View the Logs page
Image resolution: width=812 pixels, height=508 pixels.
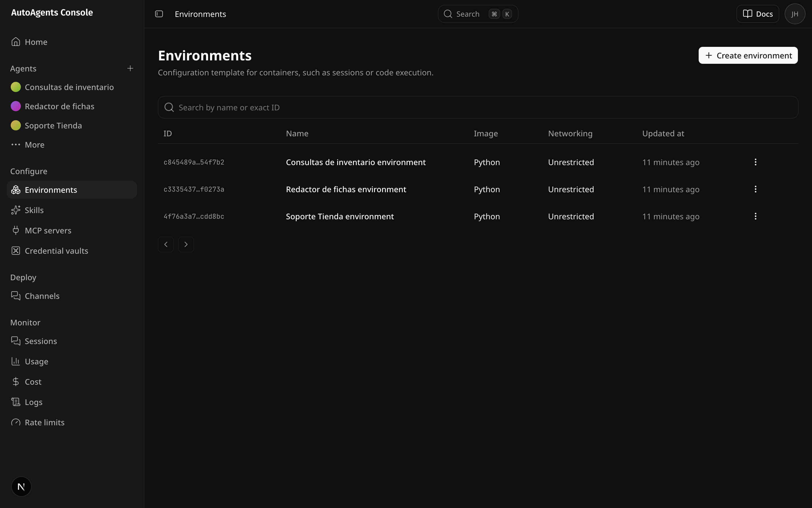[71, 402]
